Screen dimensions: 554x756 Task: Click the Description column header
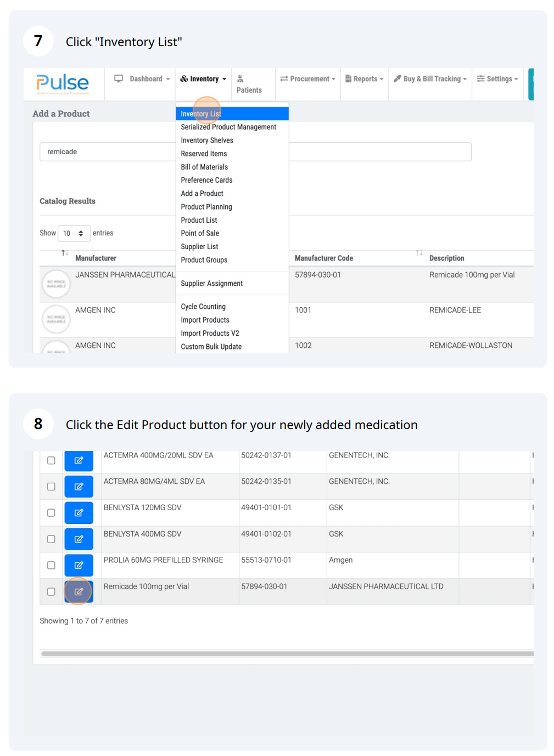[446, 258]
